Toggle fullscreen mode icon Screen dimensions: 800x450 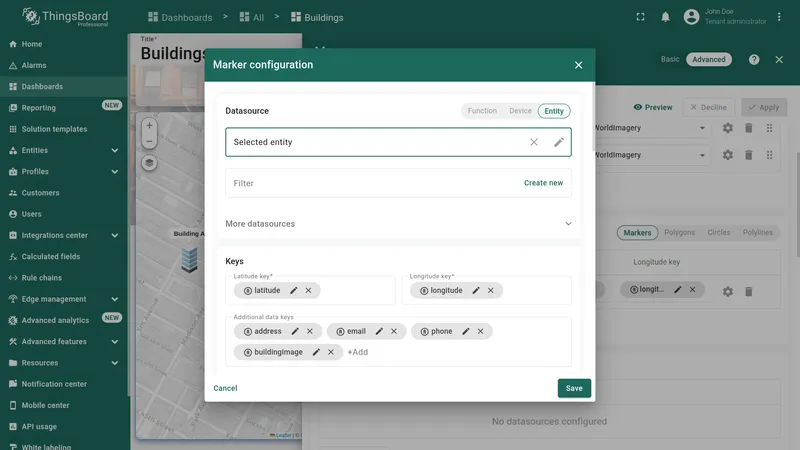tap(640, 17)
